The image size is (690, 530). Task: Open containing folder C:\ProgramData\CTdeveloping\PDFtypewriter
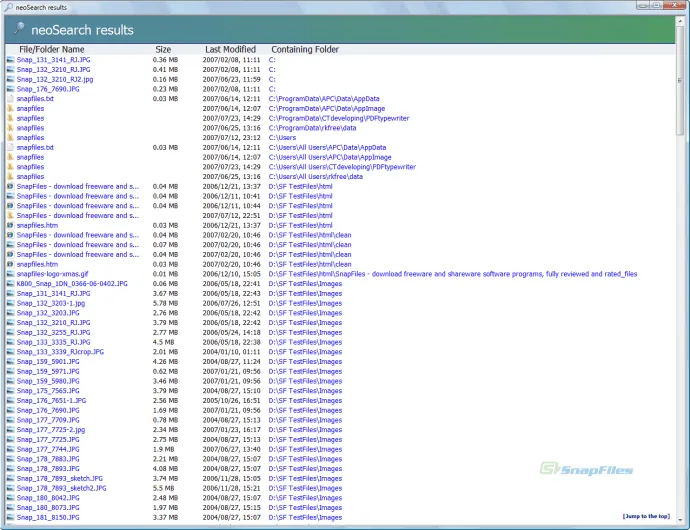339,118
